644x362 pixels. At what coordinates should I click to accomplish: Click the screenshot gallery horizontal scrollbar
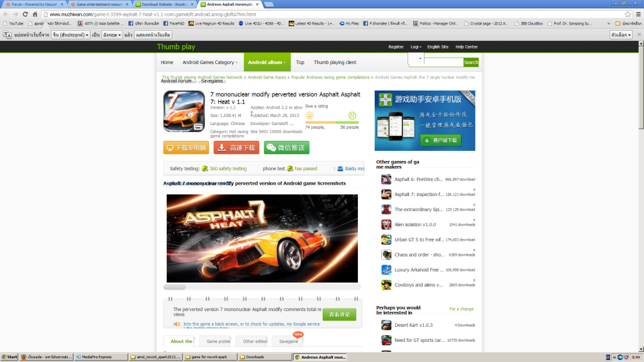262,287
